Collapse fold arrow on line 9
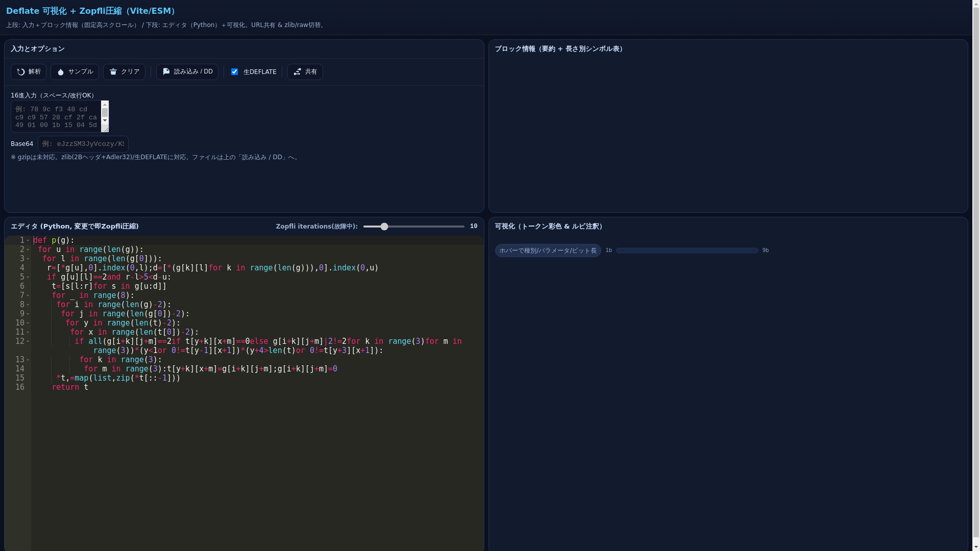The image size is (980, 551). 28,314
